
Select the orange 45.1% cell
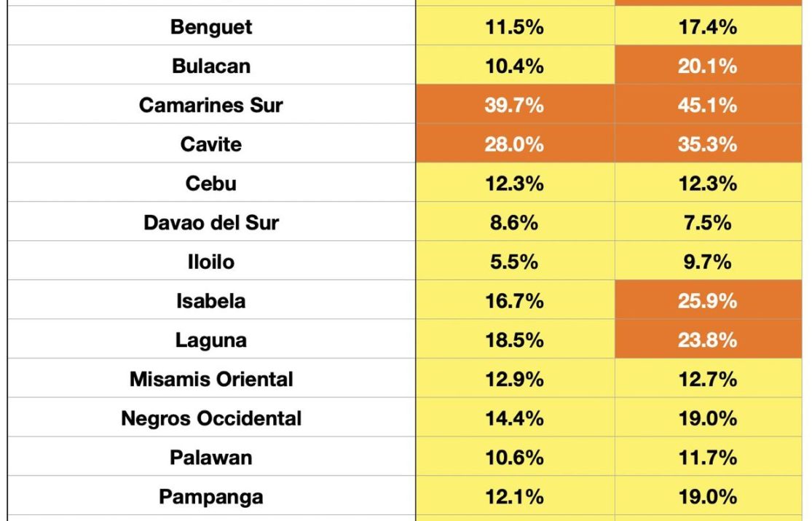pyautogui.click(x=707, y=105)
